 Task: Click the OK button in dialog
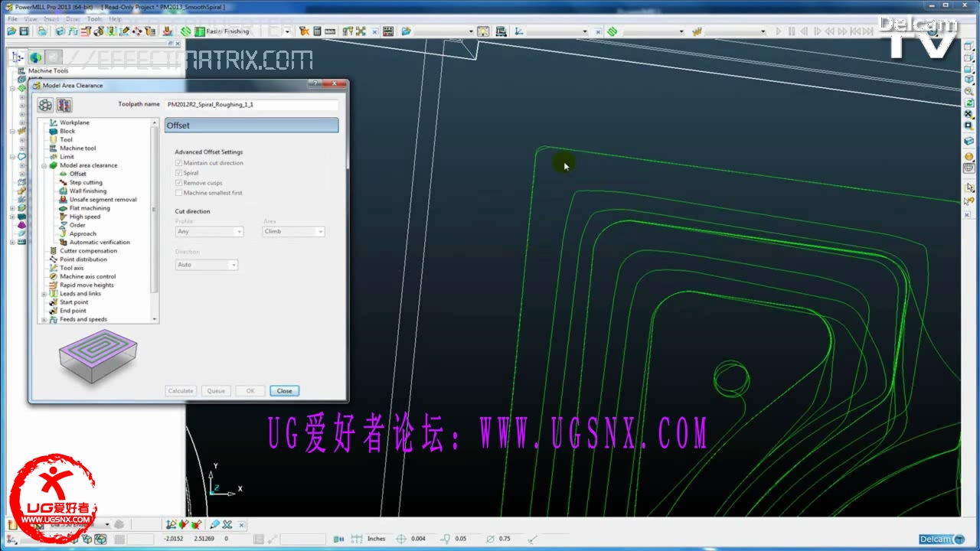[x=250, y=390]
